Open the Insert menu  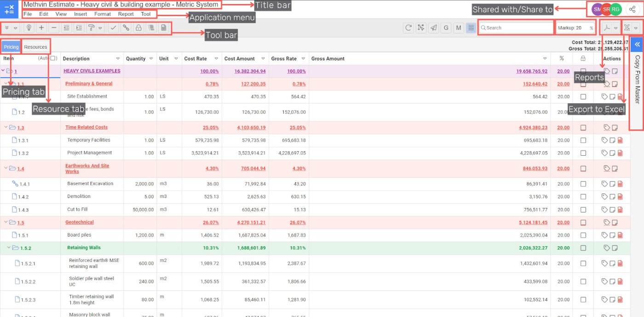[x=80, y=14]
